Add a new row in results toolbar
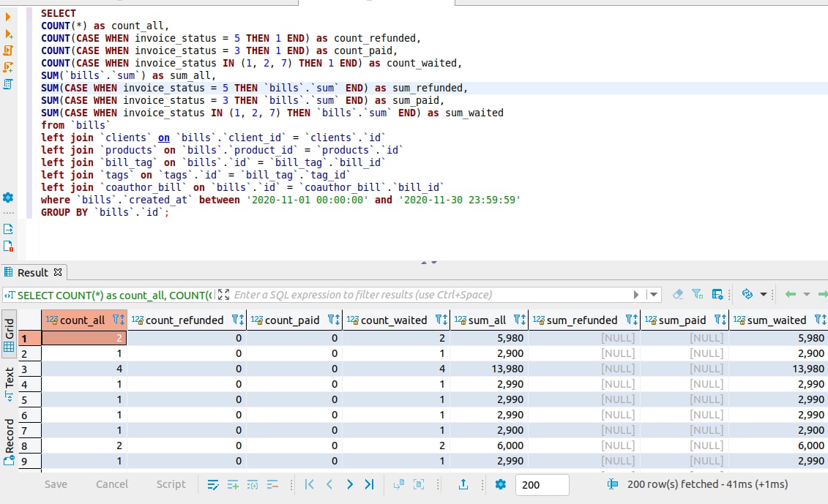The width and height of the screenshot is (828, 504). (x=233, y=484)
